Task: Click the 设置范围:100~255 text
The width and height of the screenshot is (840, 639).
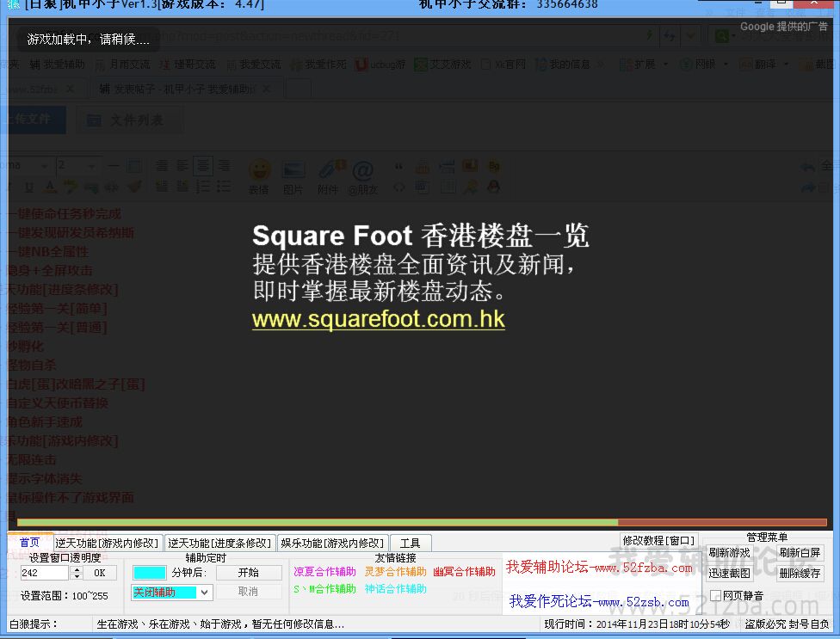Action: coord(65,596)
